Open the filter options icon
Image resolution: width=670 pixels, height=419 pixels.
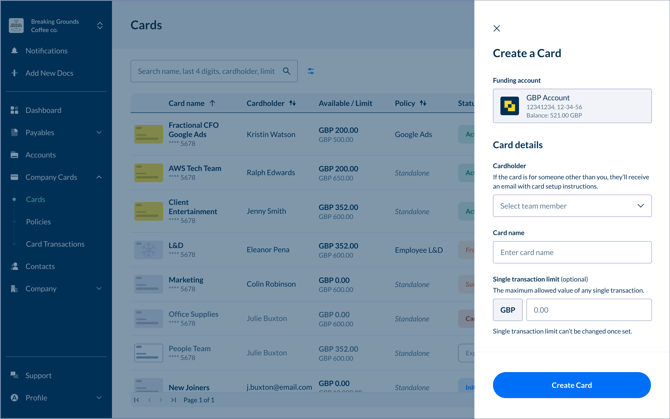point(311,71)
